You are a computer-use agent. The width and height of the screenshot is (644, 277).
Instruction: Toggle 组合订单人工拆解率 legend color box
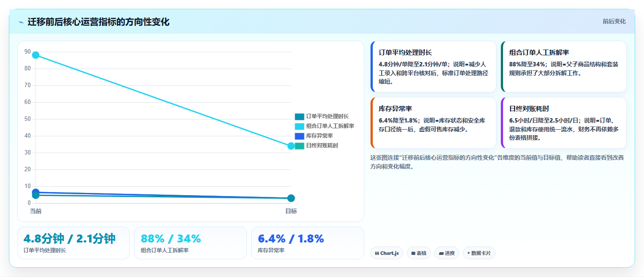click(300, 126)
